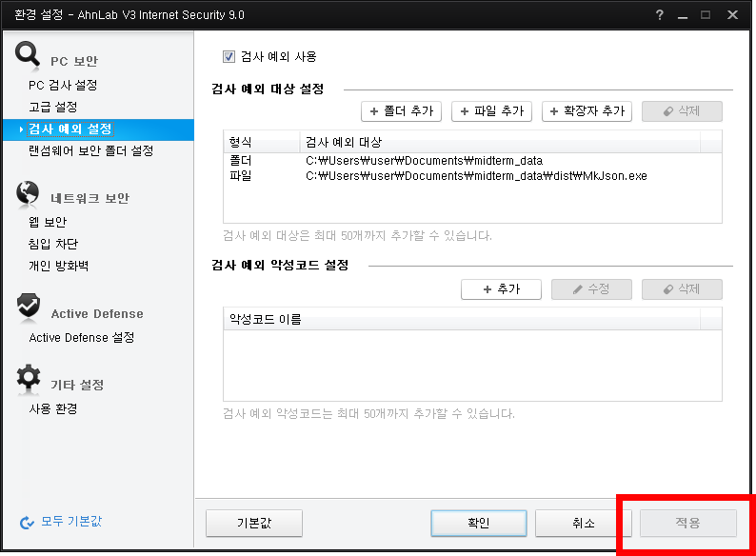
Task: Confirm settings with 확인 button
Action: pyautogui.click(x=479, y=524)
